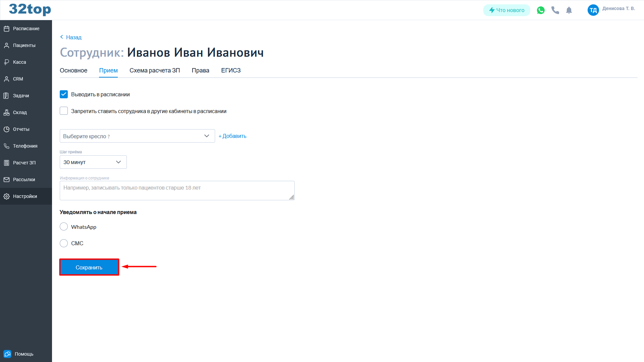
Task: Open Настройки gear icon in sidebar
Action: 6,197
